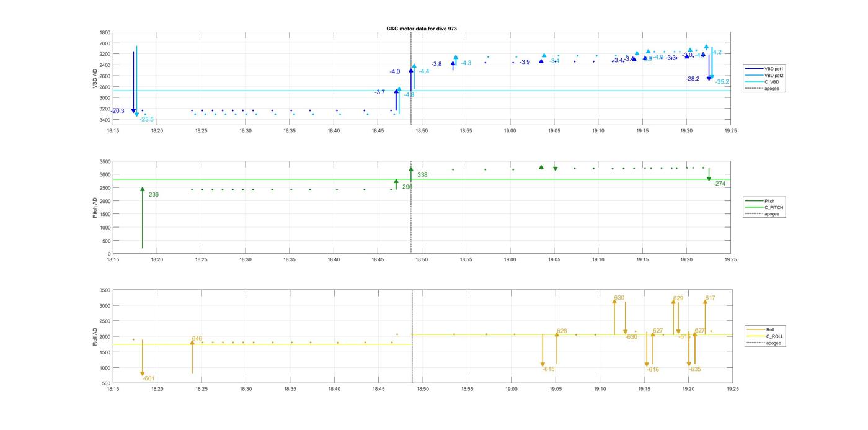The image size is (868, 430).
Task: Click the green down arrow labeled -274
Action: pos(709,174)
